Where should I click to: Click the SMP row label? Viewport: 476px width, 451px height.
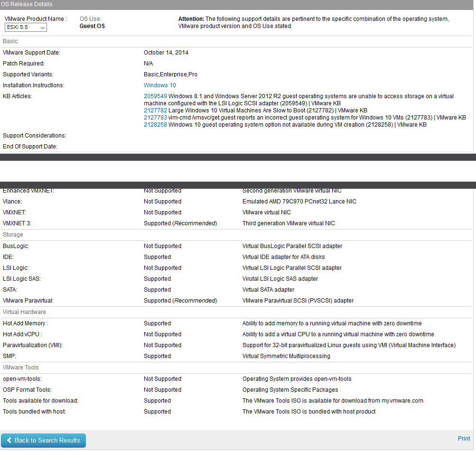pos(9,356)
